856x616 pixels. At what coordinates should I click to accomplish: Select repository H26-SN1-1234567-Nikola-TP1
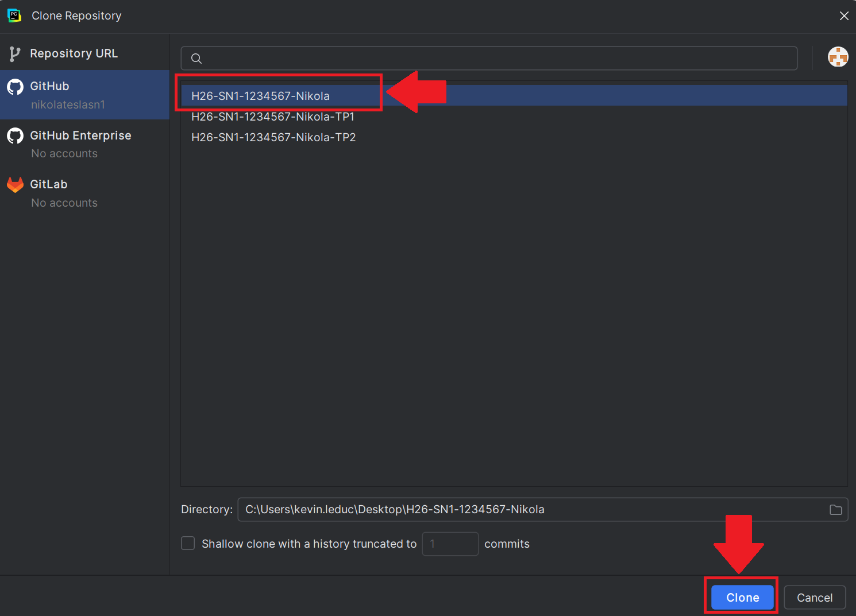click(x=273, y=117)
